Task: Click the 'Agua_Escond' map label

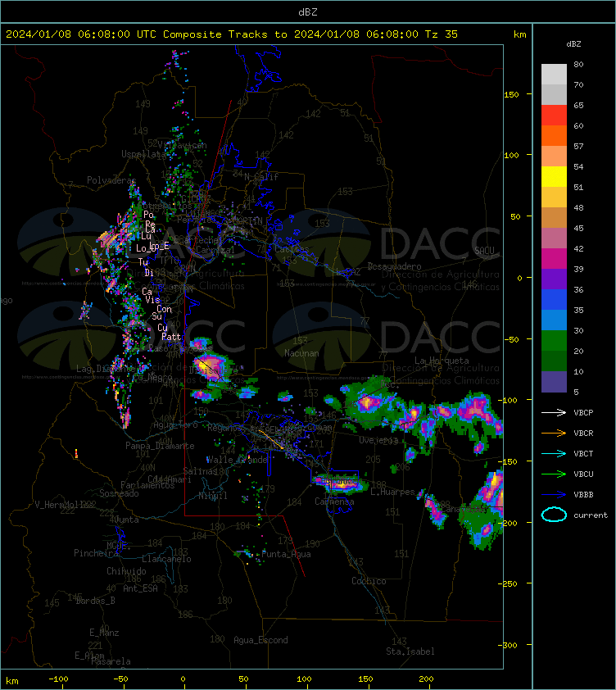Action: pos(260,640)
